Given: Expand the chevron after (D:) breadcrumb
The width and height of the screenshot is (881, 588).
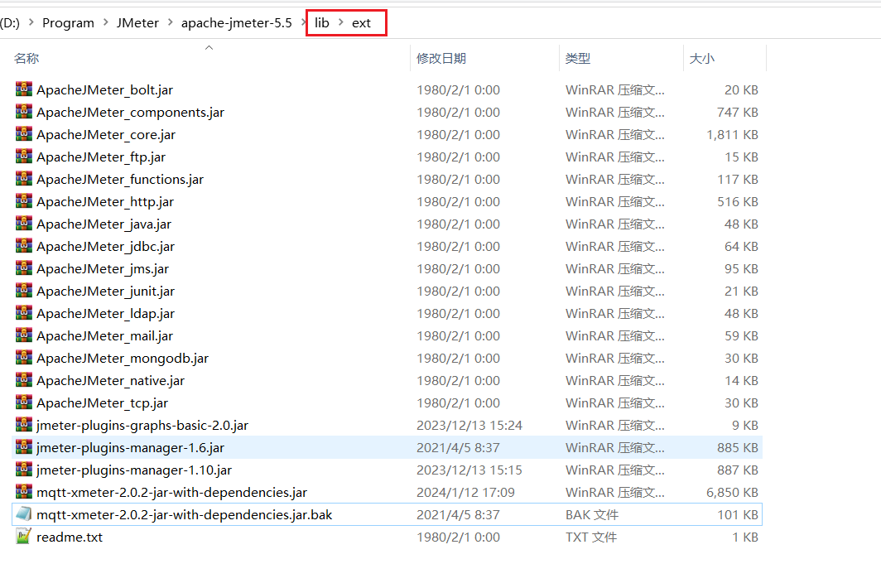Looking at the screenshot, I should (x=31, y=22).
